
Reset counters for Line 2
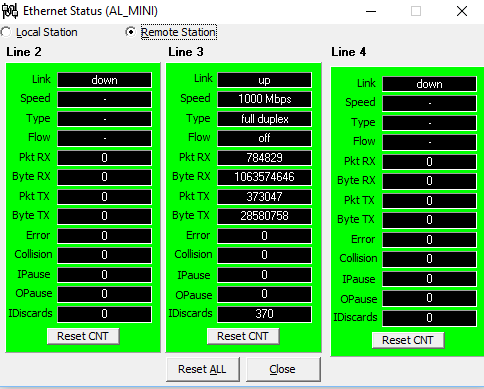[83, 336]
